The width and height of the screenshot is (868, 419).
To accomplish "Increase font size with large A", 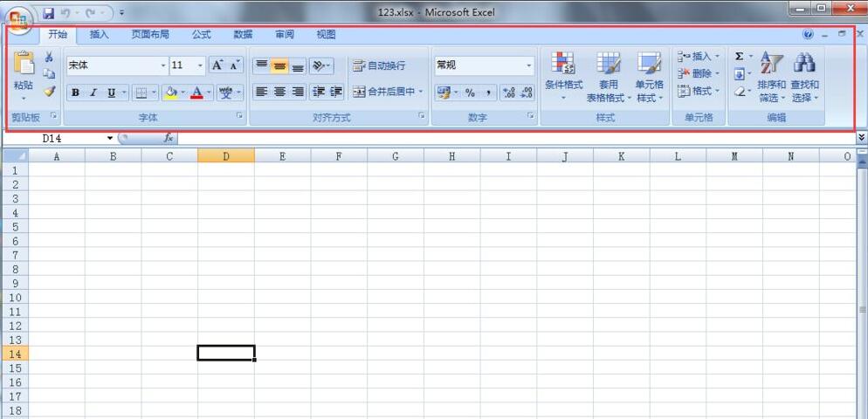I will [217, 65].
